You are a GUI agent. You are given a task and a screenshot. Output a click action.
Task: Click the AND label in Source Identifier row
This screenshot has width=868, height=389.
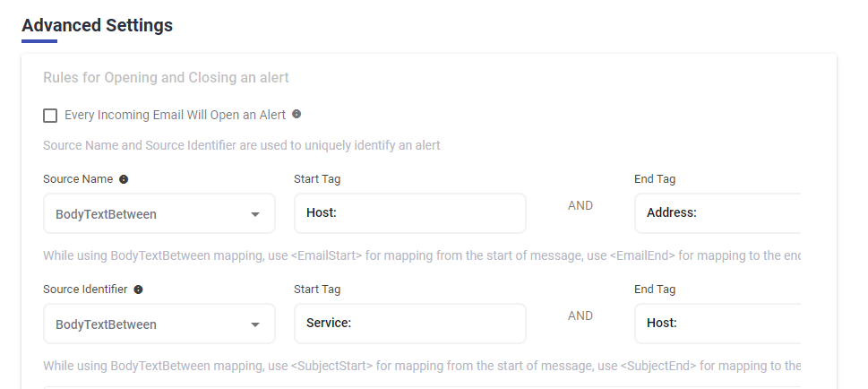tap(580, 316)
